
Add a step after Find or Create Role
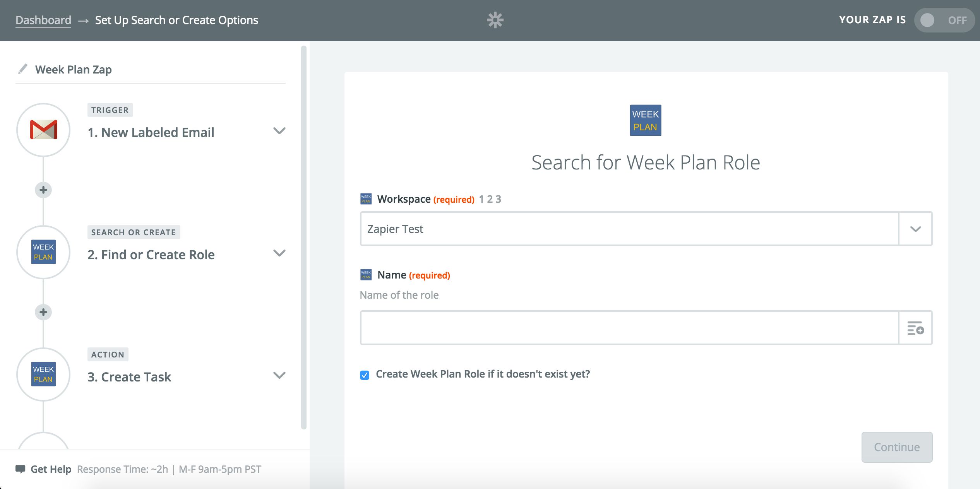[x=43, y=312]
